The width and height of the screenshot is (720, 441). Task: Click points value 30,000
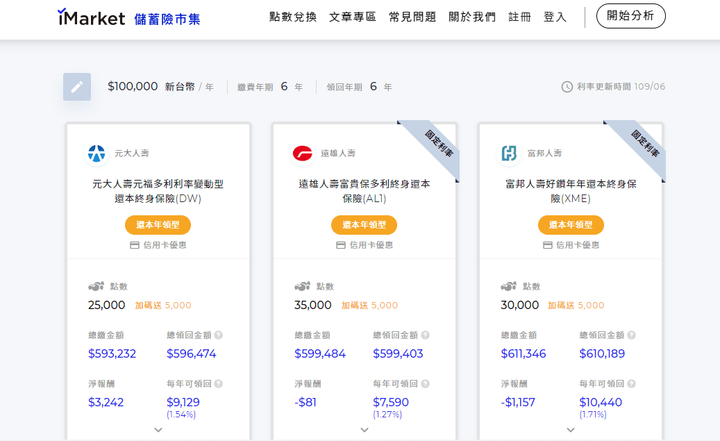[519, 305]
